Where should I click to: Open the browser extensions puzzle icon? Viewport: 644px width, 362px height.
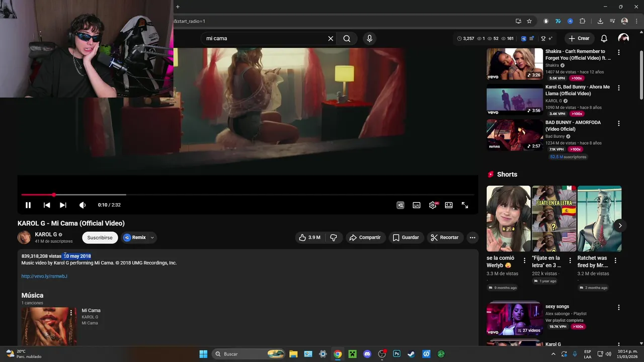(583, 21)
